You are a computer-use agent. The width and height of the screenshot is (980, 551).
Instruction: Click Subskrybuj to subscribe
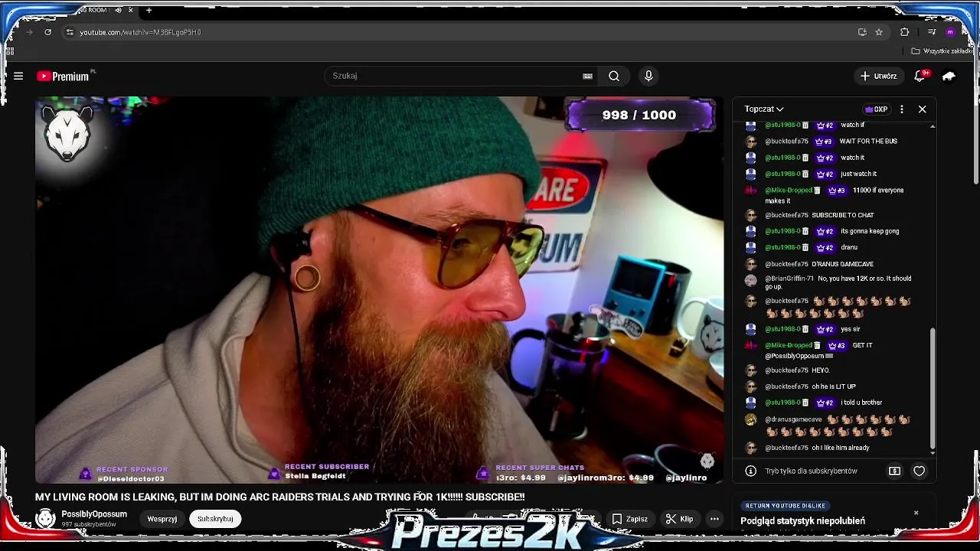215,519
